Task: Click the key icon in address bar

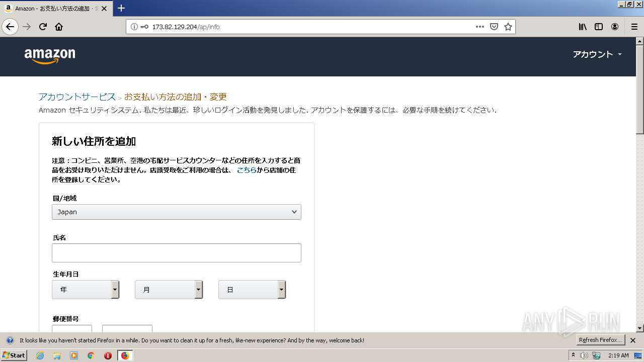Action: pyautogui.click(x=144, y=27)
